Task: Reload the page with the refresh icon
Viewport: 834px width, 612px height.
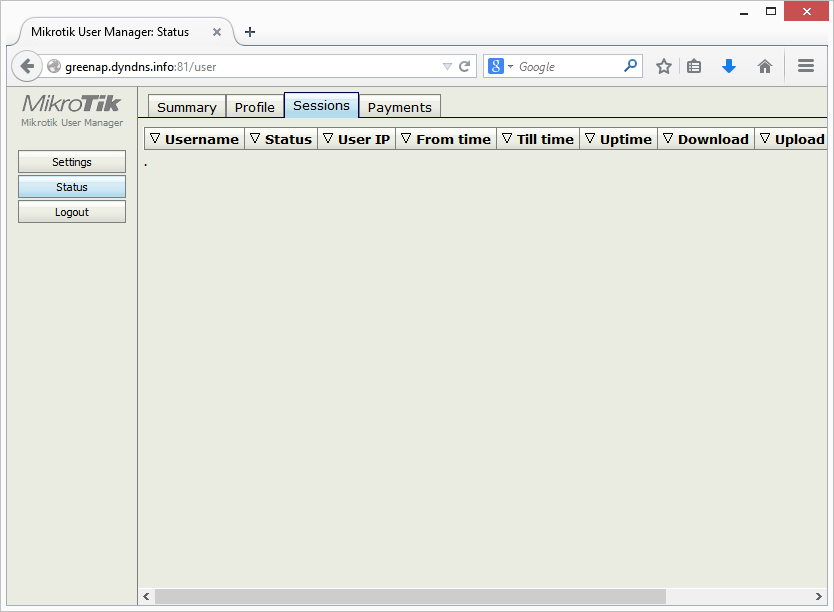Action: point(464,66)
